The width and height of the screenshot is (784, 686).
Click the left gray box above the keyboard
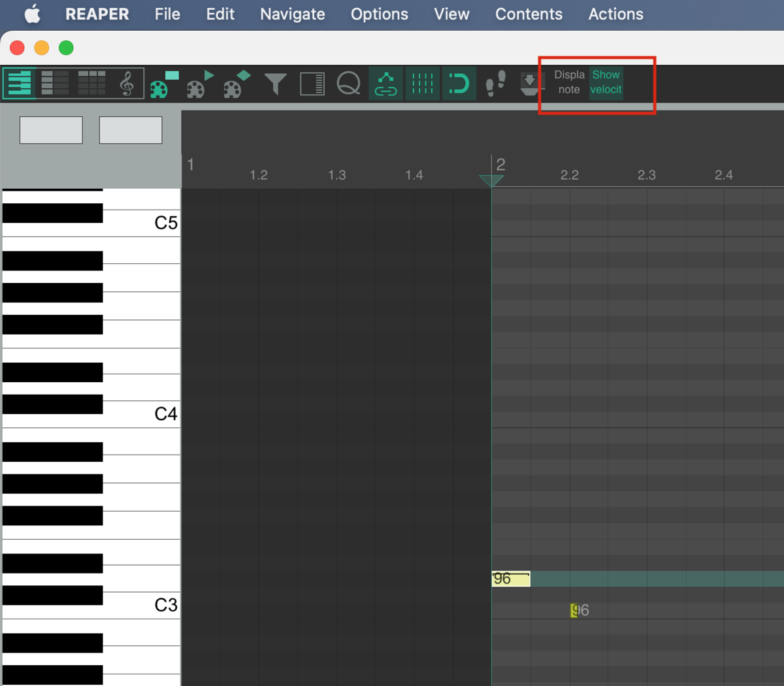click(51, 130)
